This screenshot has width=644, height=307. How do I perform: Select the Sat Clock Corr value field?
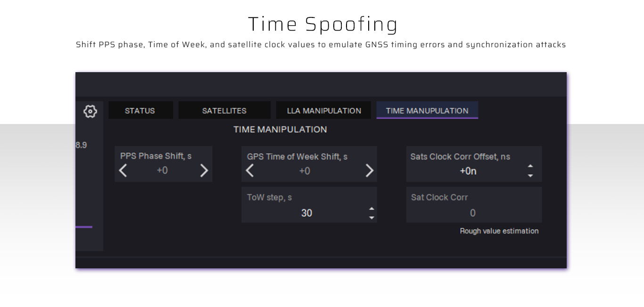coord(473,213)
